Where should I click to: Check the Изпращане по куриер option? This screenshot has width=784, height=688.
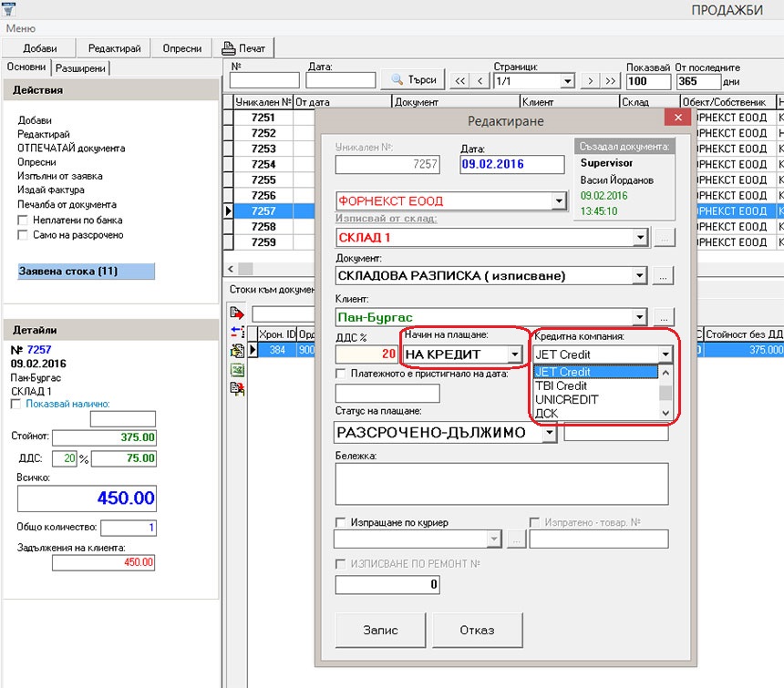tap(341, 522)
